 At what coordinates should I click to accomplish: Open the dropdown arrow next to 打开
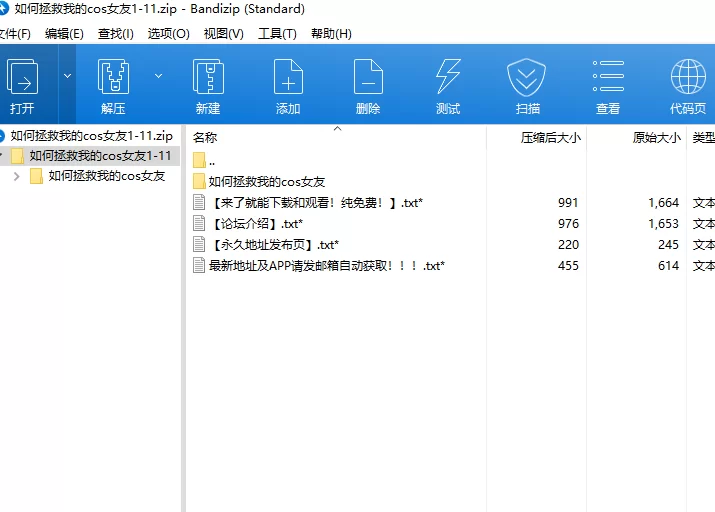click(x=67, y=76)
